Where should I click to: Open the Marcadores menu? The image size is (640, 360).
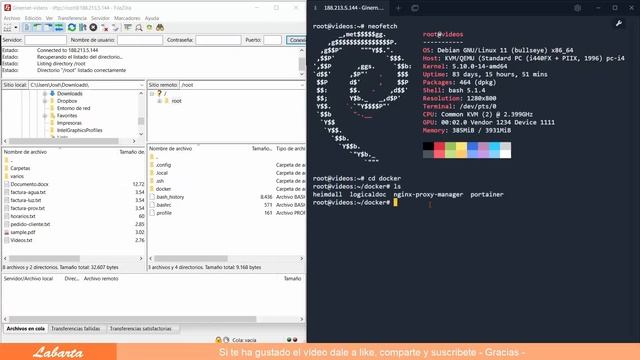(127, 18)
